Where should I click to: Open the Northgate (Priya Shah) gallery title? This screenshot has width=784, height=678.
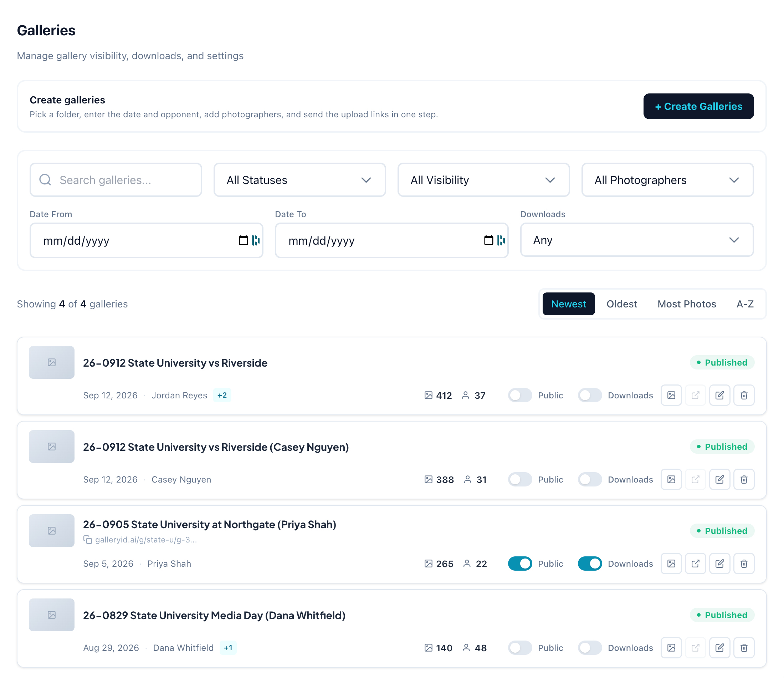coord(210,524)
